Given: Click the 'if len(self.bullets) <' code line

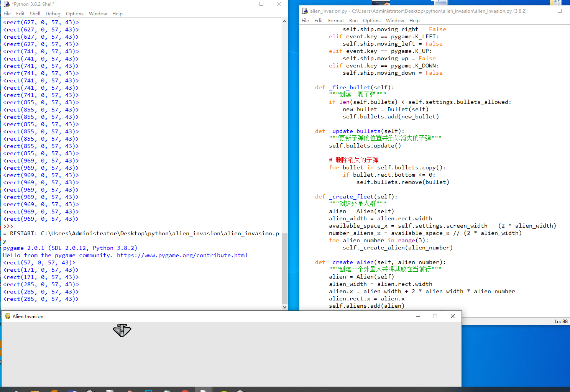Looking at the screenshot, I should click(420, 102).
